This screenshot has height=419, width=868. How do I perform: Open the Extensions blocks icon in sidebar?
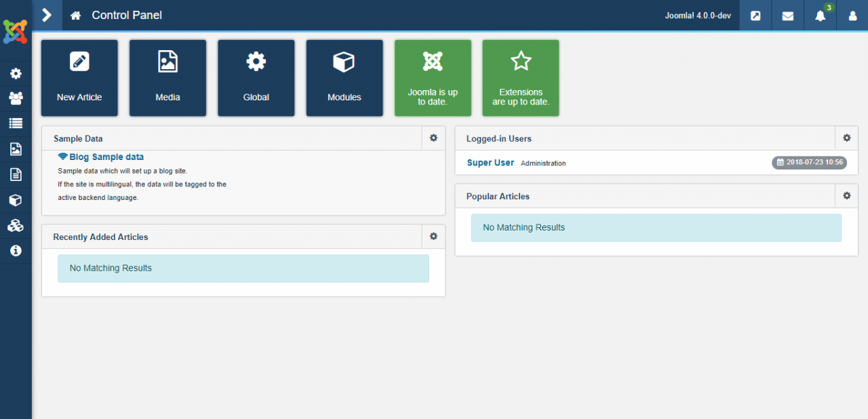pos(15,225)
